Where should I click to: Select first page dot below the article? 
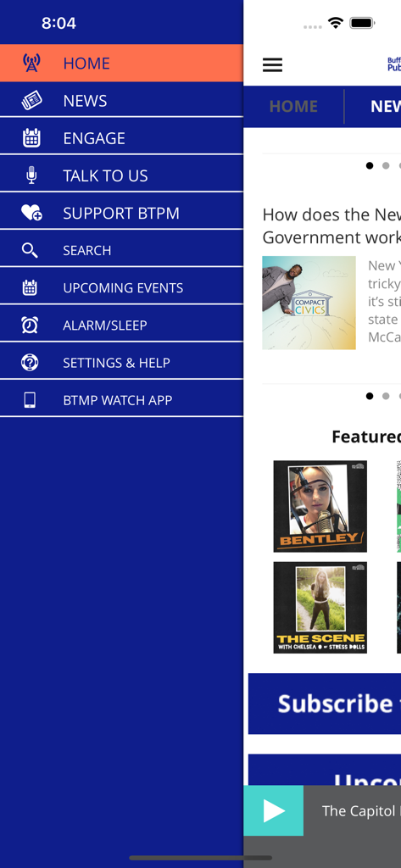click(x=370, y=396)
